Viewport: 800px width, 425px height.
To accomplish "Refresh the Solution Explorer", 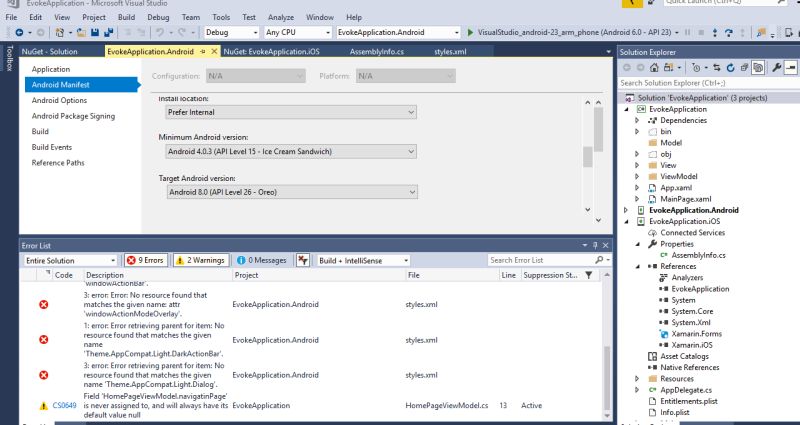I will tap(731, 67).
